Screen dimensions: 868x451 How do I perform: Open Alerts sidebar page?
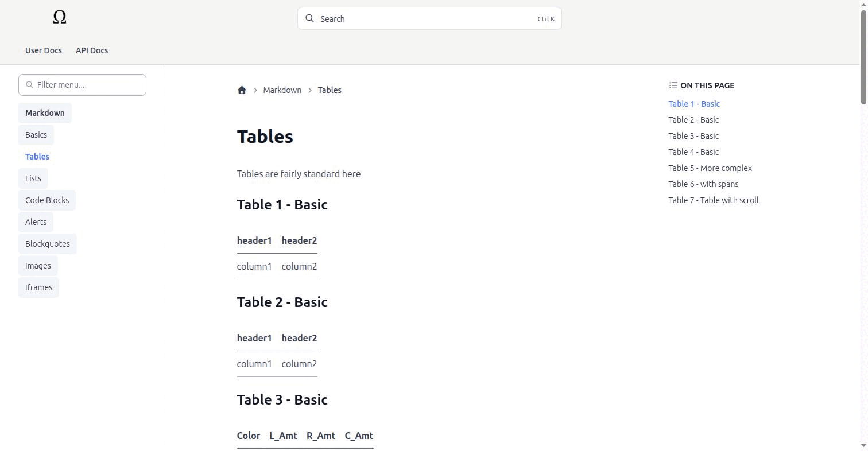[36, 222]
